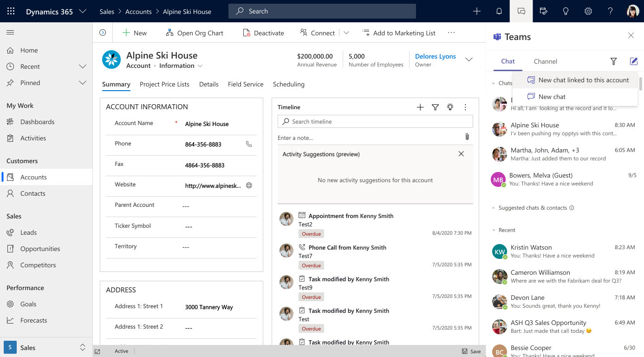Expand Suggested chats & contacts section

point(494,208)
